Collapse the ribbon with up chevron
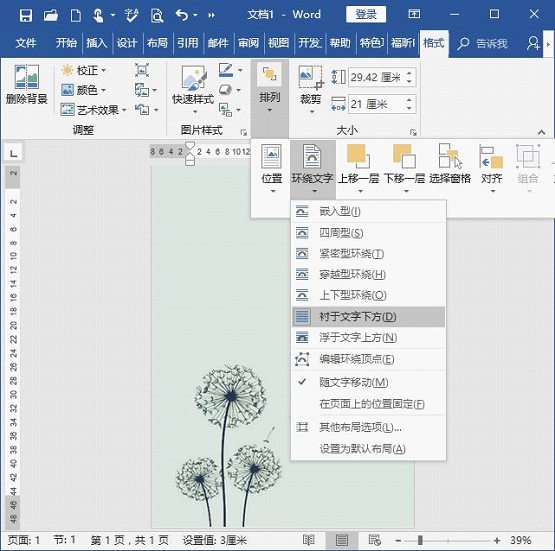Image resolution: width=555 pixels, height=551 pixels. point(541,132)
